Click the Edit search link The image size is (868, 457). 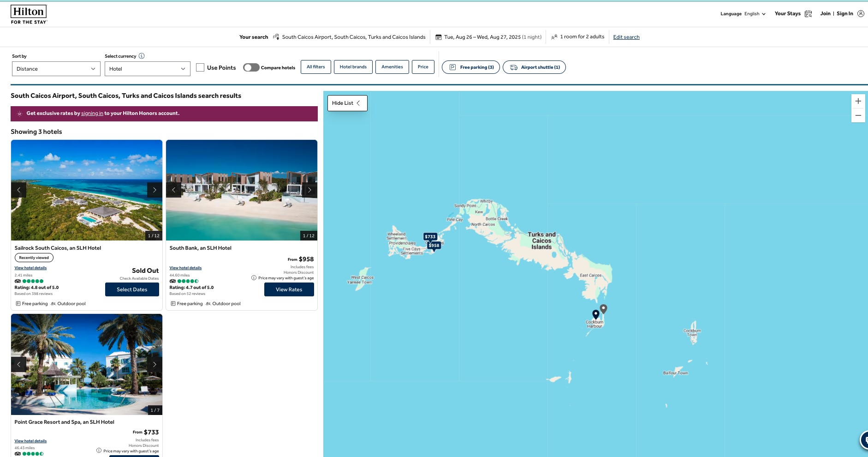626,37
